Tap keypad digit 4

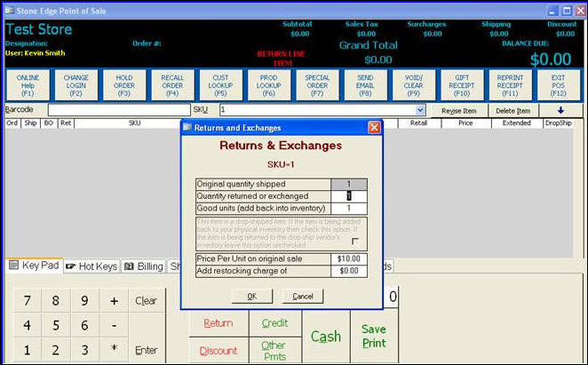(27, 325)
